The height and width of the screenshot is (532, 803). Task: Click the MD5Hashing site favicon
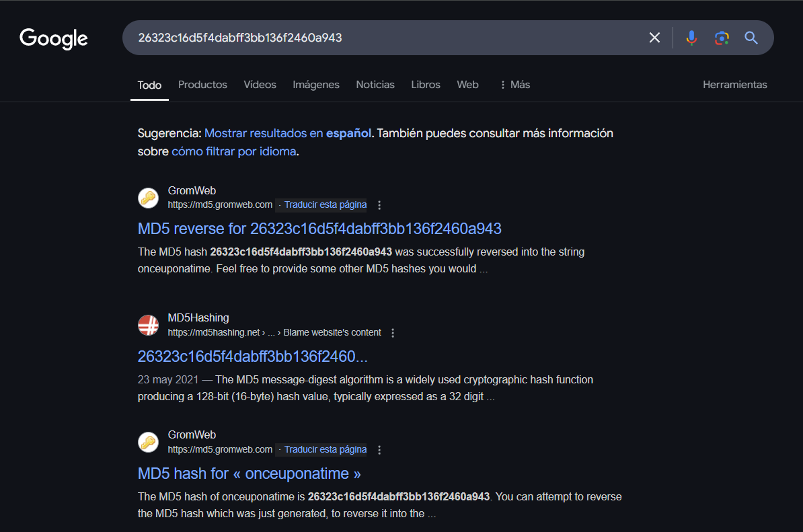pos(148,326)
